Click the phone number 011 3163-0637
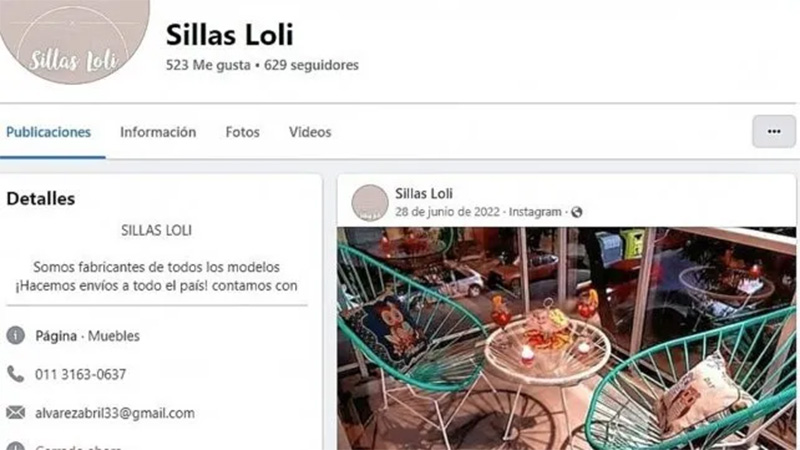This screenshot has height=450, width=800. pyautogui.click(x=81, y=374)
